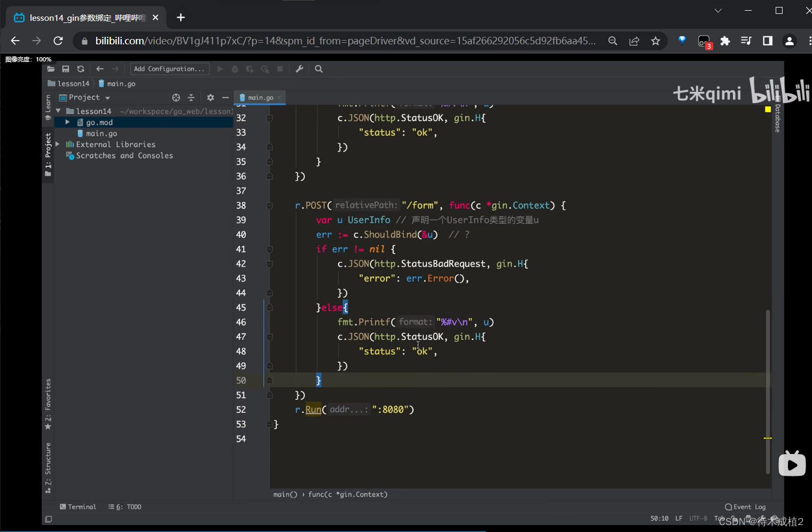Click the Save All icon in toolbar
Screen dimensions: 812x532
point(66,69)
